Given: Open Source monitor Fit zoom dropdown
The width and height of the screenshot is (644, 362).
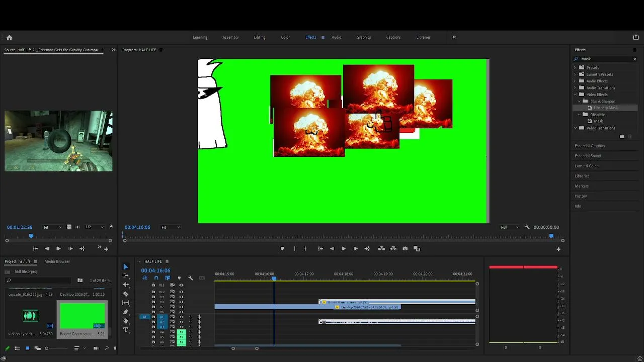Looking at the screenshot, I should click(x=52, y=227).
